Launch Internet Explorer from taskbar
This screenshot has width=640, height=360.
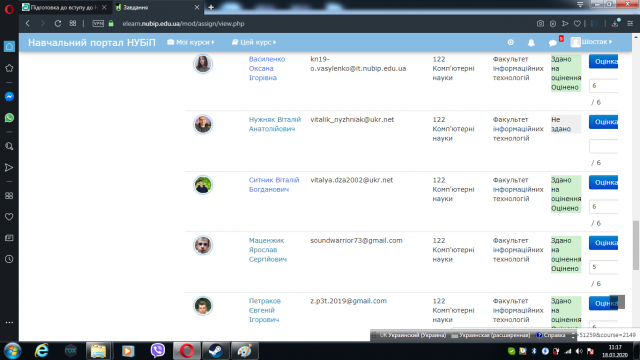tap(42, 351)
